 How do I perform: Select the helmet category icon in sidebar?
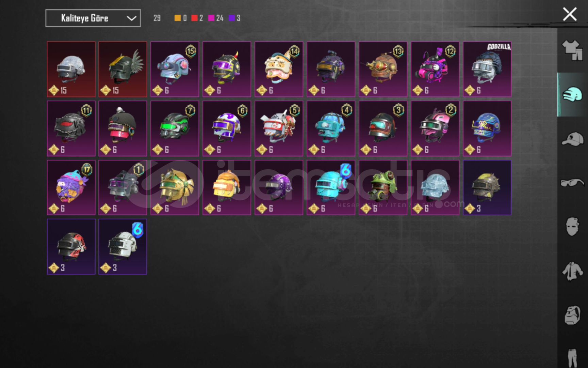pyautogui.click(x=572, y=94)
